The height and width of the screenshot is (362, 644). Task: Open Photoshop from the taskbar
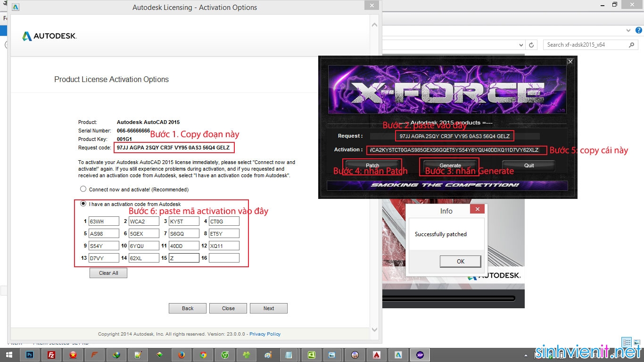point(30,355)
